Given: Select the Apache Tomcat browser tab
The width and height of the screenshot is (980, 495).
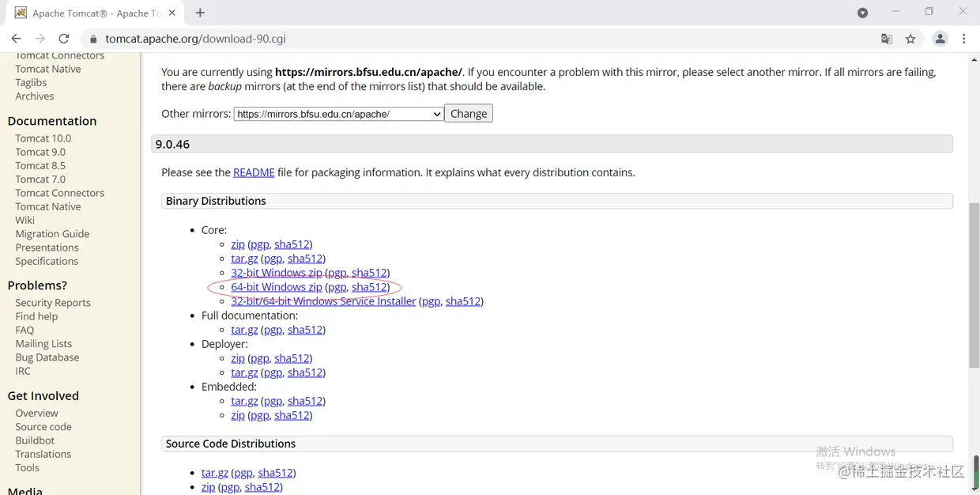Looking at the screenshot, I should point(96,13).
